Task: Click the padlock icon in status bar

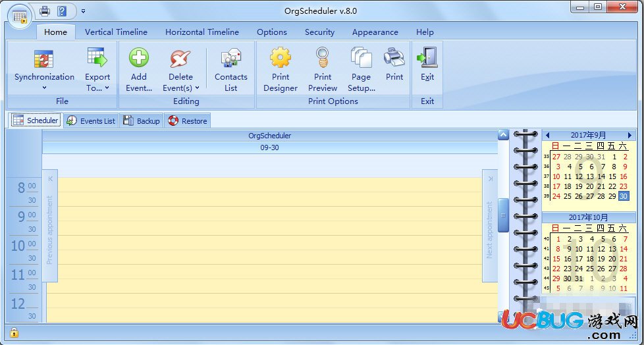Action: (x=14, y=332)
